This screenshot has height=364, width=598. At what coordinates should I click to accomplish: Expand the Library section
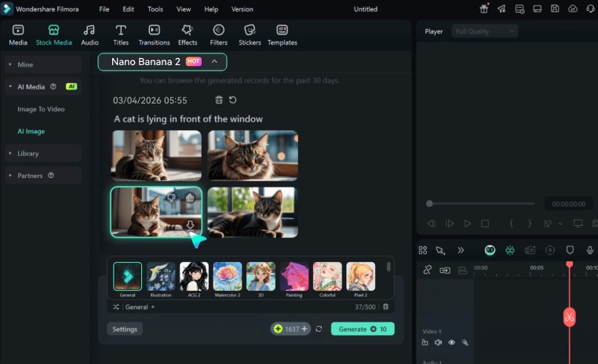click(43, 154)
